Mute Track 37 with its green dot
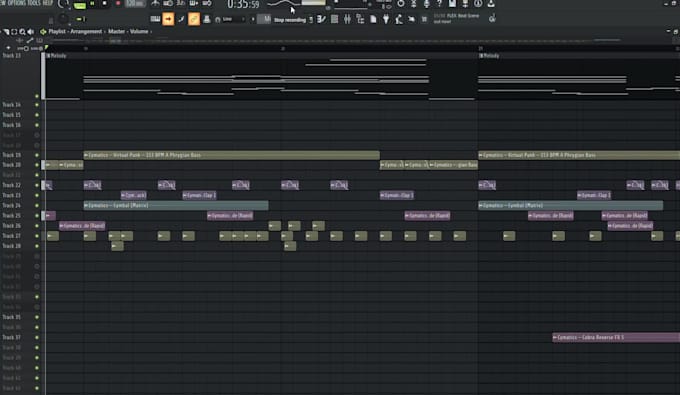Screen dimensions: 680x395 coord(36,337)
